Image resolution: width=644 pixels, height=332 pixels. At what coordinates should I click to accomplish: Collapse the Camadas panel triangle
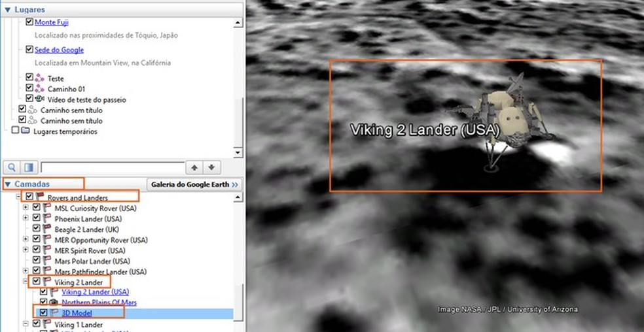click(x=7, y=184)
